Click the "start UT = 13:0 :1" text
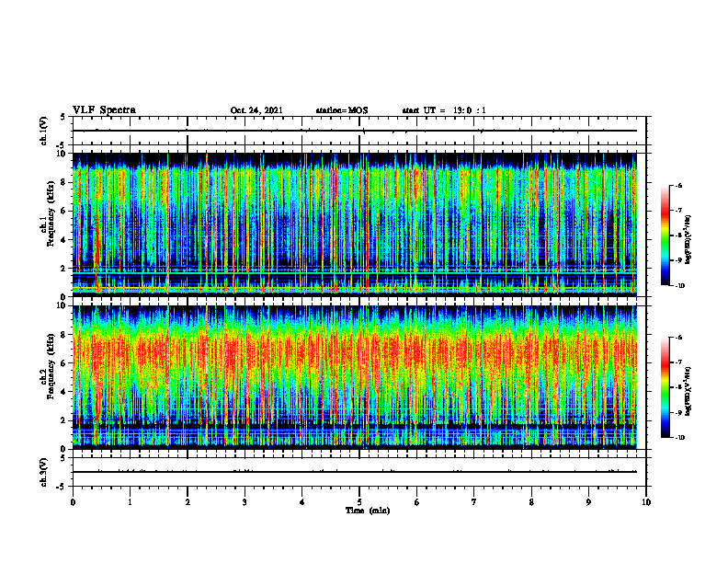 tap(444, 110)
